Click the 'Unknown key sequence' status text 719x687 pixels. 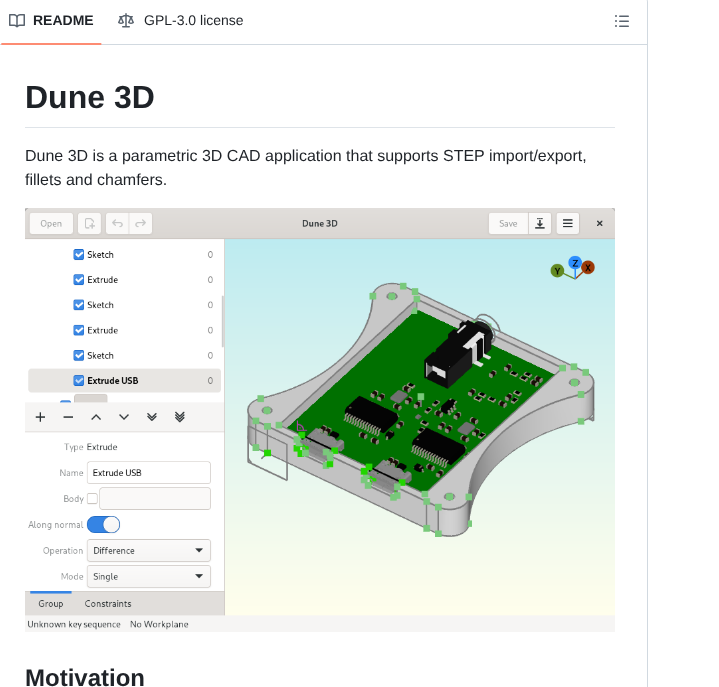coord(74,624)
